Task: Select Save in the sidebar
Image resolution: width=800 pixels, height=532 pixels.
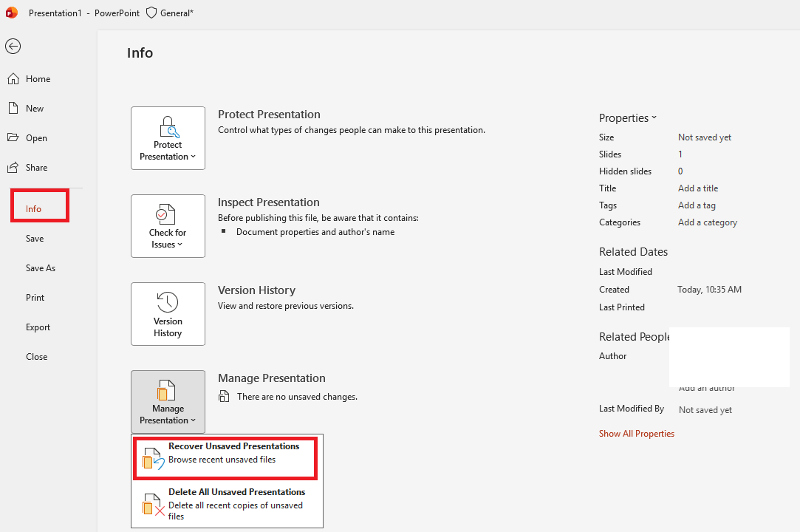Action: point(35,239)
